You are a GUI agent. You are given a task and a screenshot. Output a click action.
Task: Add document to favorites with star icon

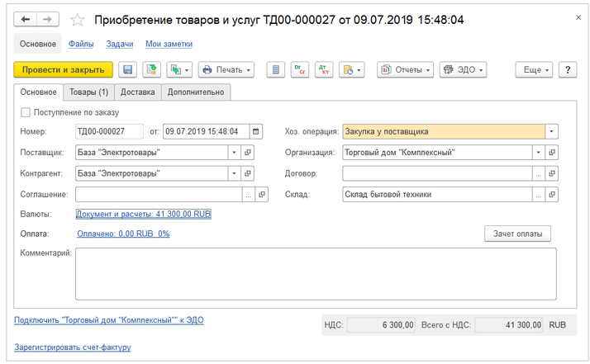78,20
